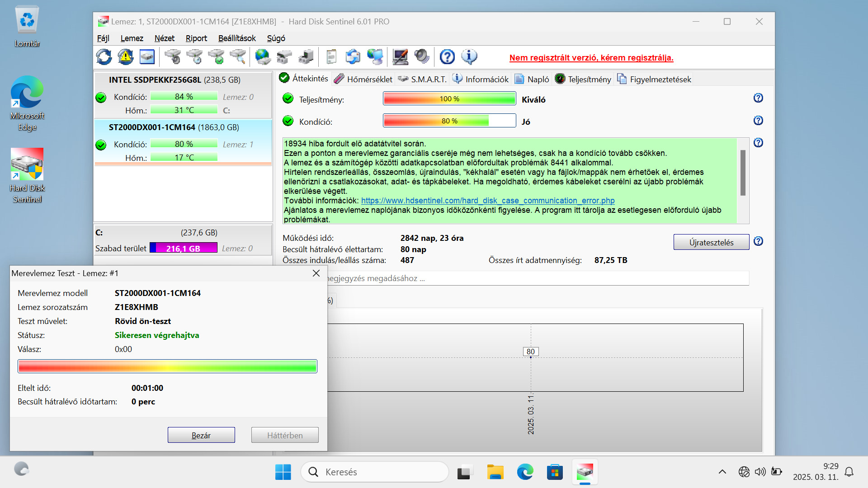Click the speaker toolbar icon
This screenshot has width=868, height=488.
(x=422, y=57)
